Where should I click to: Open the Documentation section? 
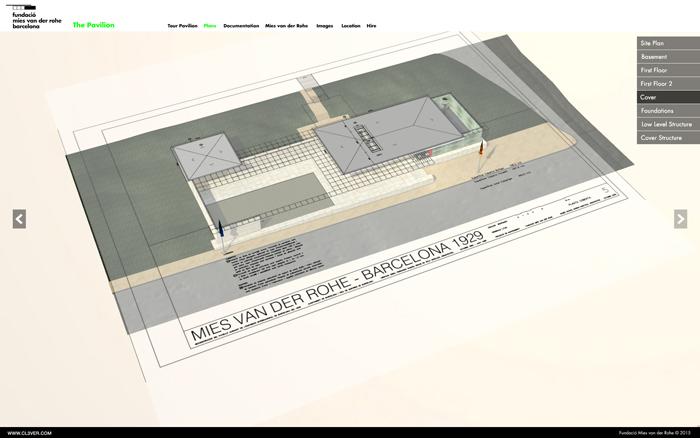pyautogui.click(x=241, y=25)
